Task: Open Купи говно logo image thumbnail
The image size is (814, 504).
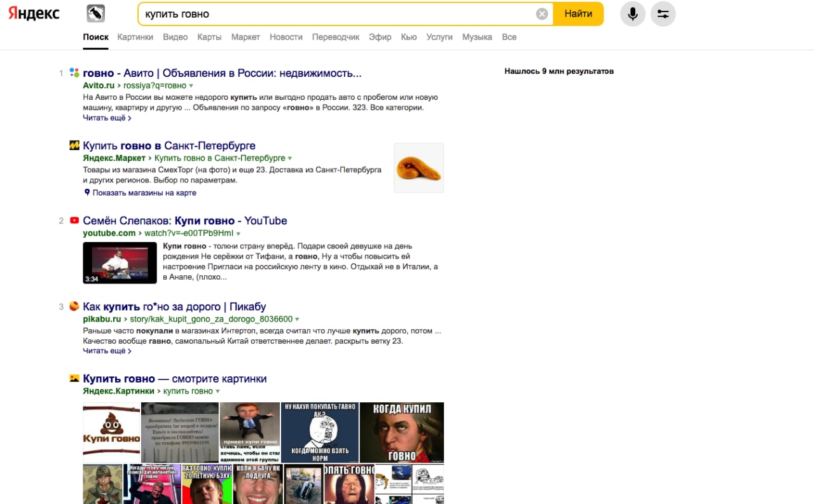Action: coord(111,432)
